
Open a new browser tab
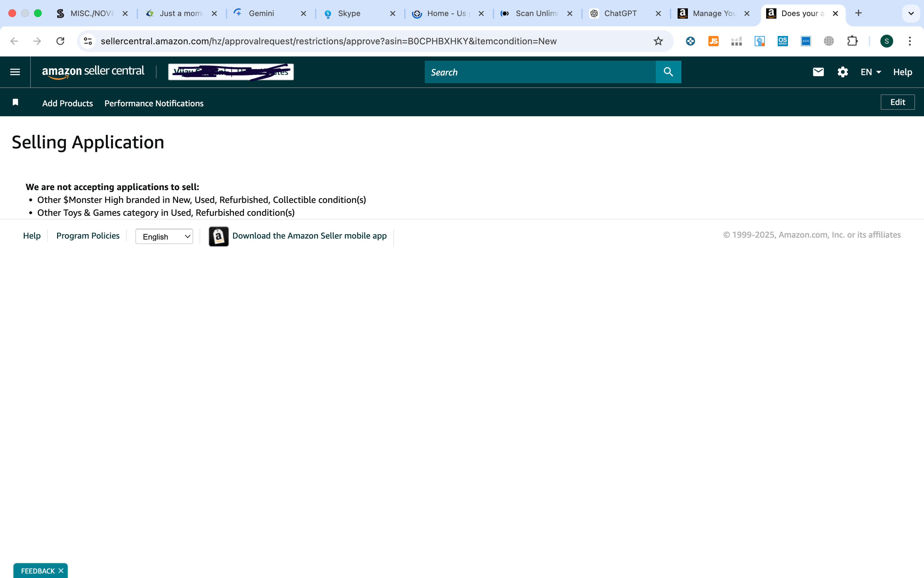tap(859, 13)
